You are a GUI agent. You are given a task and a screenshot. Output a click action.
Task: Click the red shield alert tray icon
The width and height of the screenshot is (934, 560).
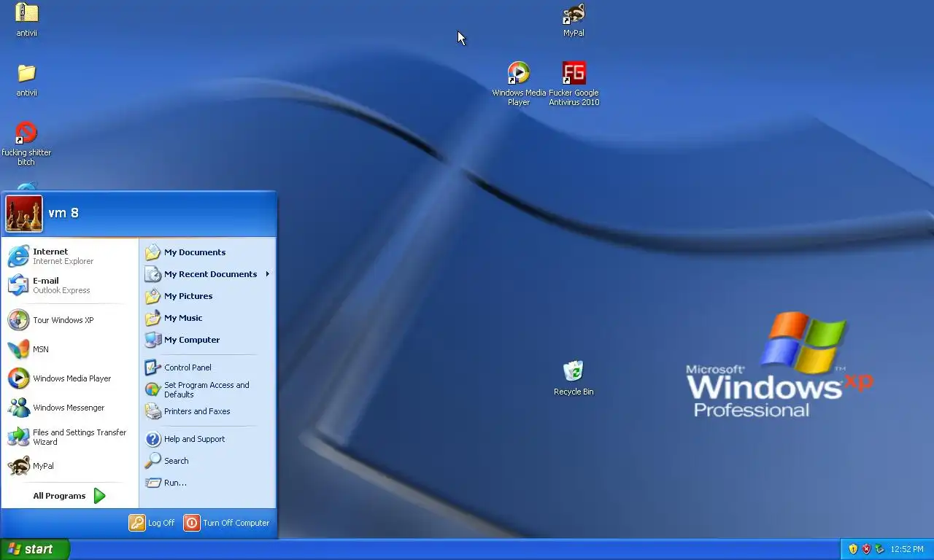pyautogui.click(x=866, y=549)
